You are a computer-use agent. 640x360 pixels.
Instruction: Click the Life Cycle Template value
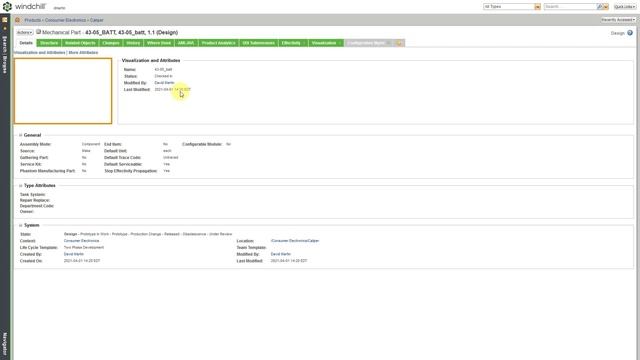[x=84, y=247]
